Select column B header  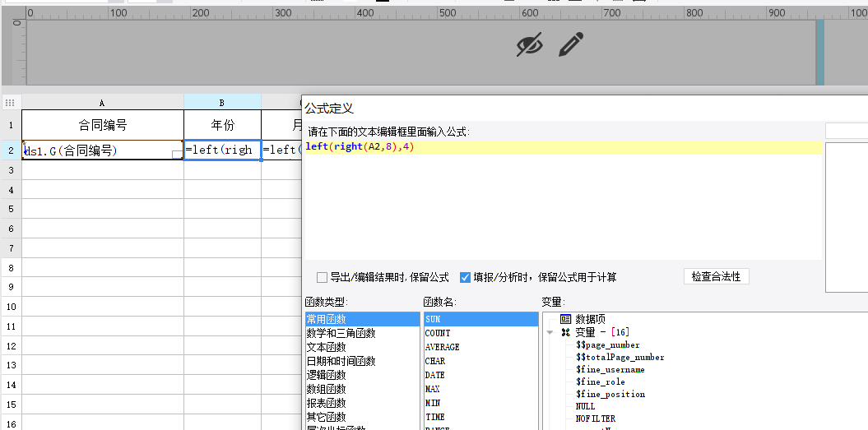click(222, 103)
